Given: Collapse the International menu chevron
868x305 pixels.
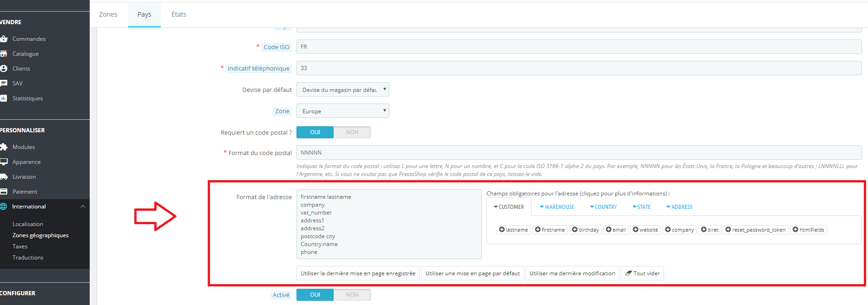Looking at the screenshot, I should [83, 207].
